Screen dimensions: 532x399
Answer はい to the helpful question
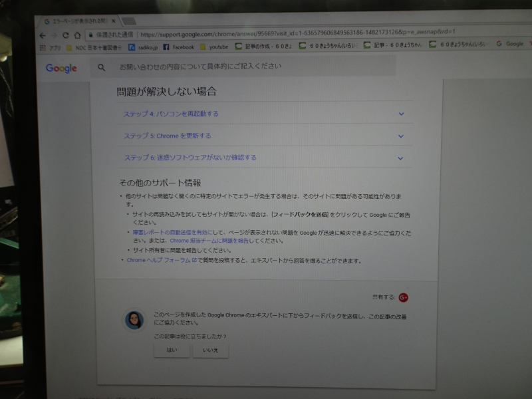click(x=172, y=350)
